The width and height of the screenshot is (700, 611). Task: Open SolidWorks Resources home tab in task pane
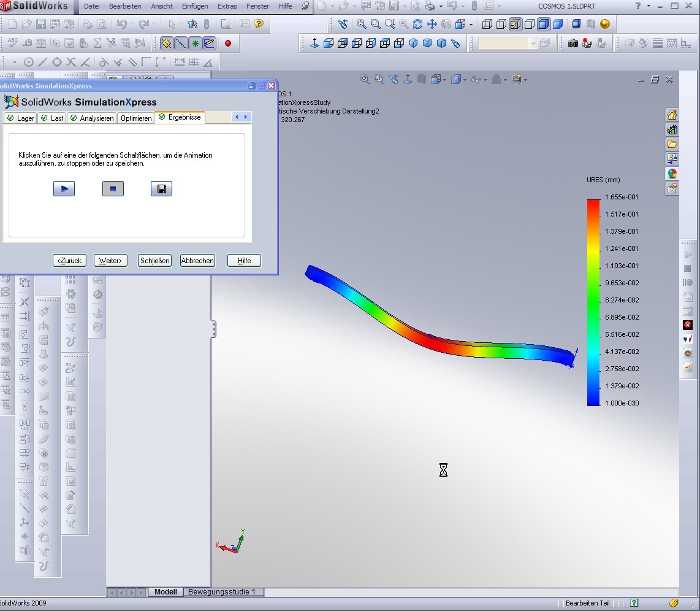672,115
